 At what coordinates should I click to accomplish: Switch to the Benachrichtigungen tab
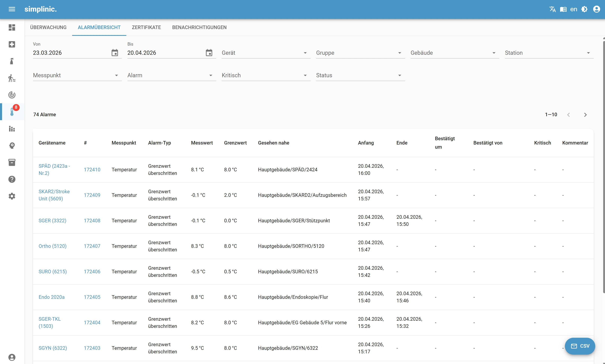(x=199, y=28)
